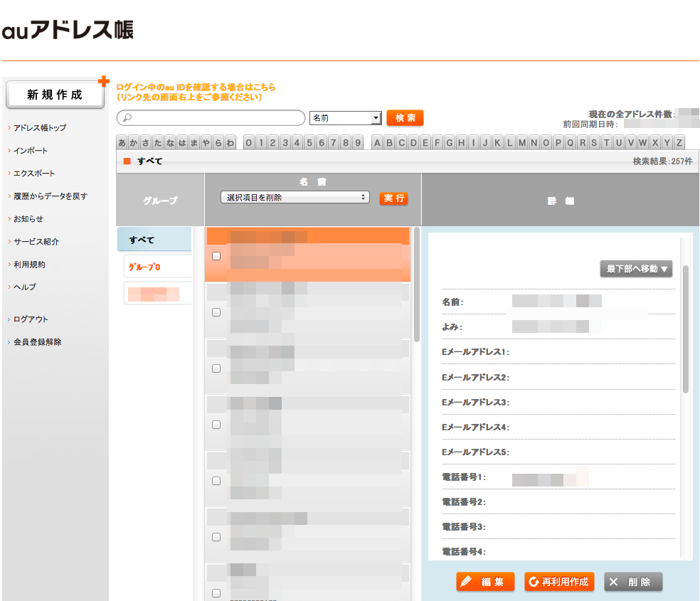Click the 電話番号1 field label

(x=464, y=477)
